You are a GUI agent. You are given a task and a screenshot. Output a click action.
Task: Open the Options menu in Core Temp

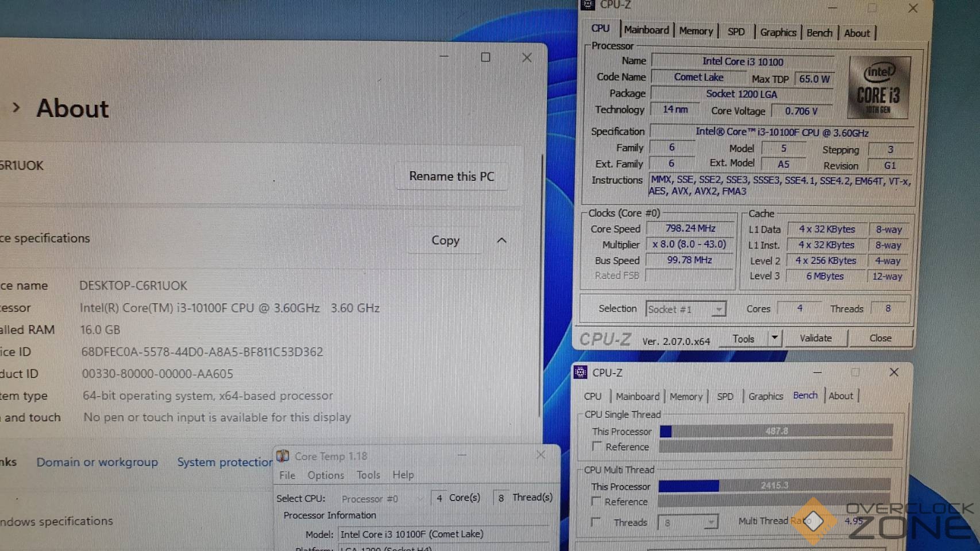326,475
